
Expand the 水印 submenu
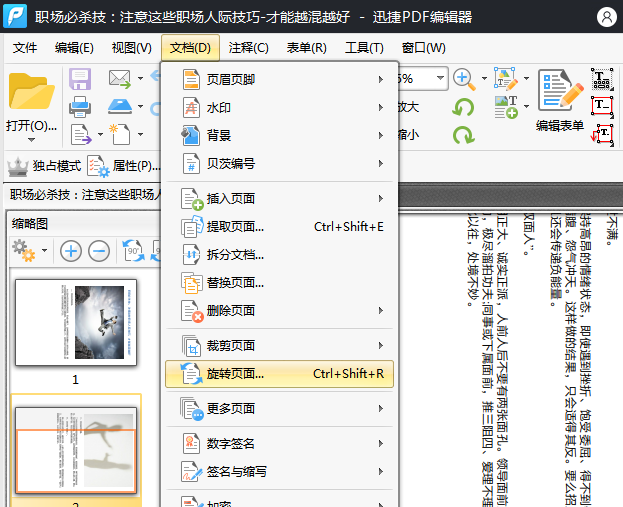279,108
